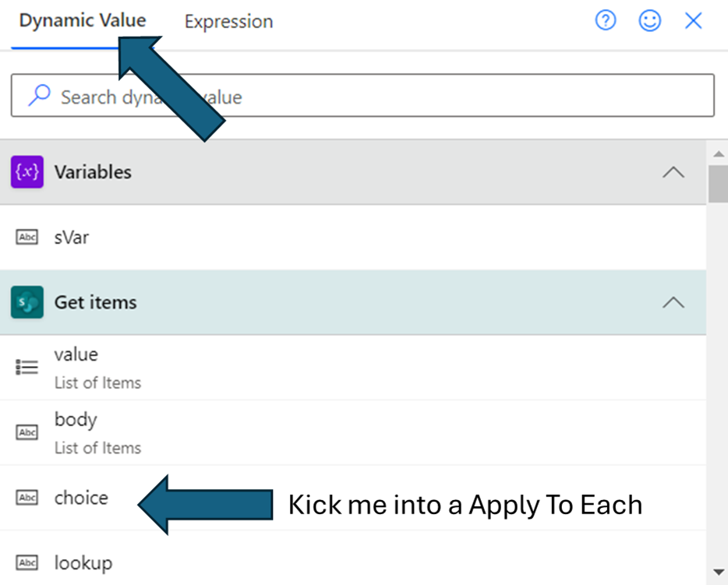
Task: Collapse the Variables section chevron
Action: (673, 172)
